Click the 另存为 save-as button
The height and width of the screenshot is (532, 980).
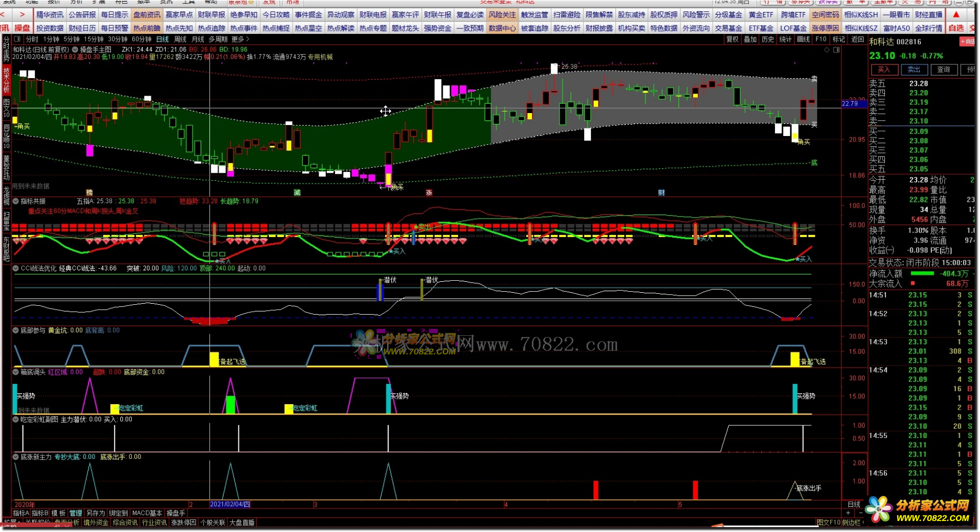click(x=96, y=513)
